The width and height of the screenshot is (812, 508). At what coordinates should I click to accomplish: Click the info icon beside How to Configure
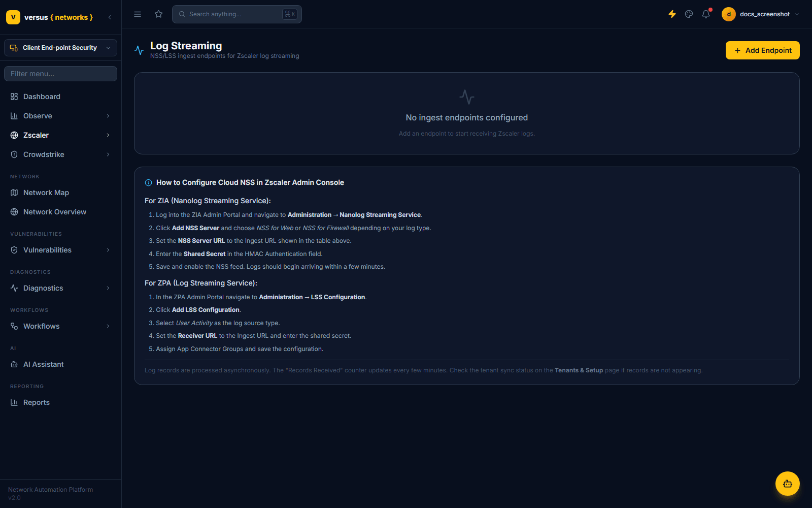click(148, 183)
